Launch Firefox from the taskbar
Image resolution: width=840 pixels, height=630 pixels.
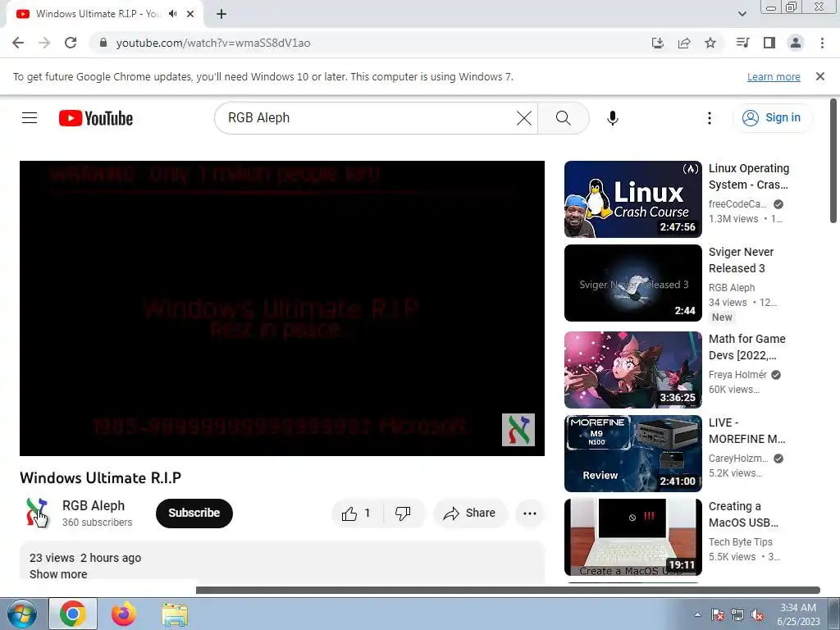(124, 614)
